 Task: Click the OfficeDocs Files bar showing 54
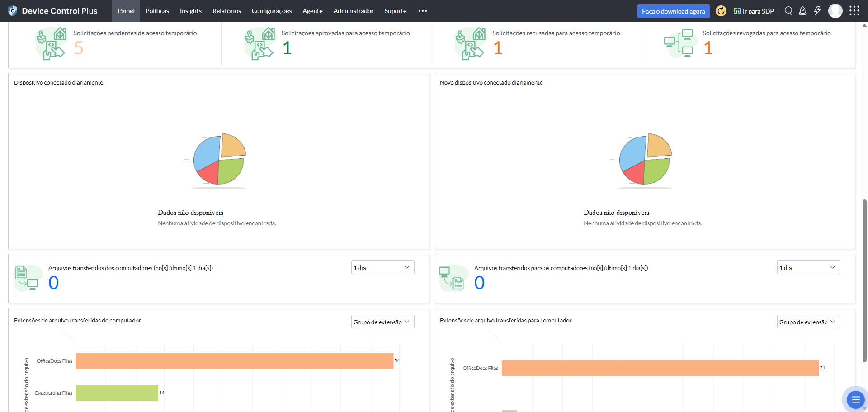(x=234, y=361)
